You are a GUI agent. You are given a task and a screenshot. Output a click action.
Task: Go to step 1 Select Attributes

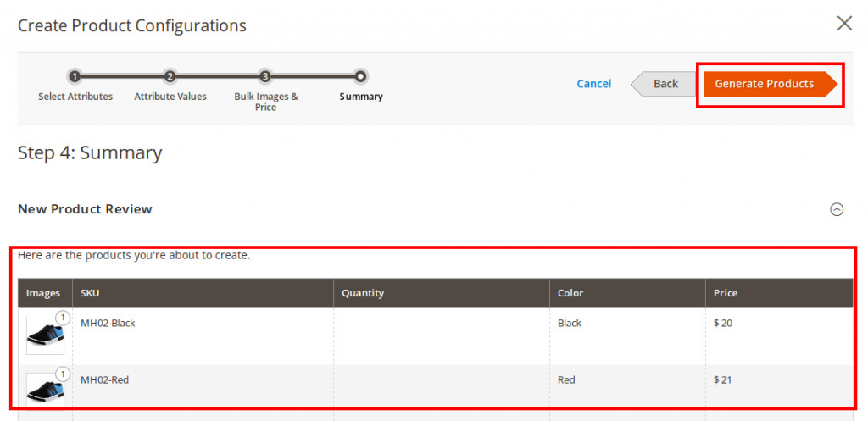click(x=75, y=76)
